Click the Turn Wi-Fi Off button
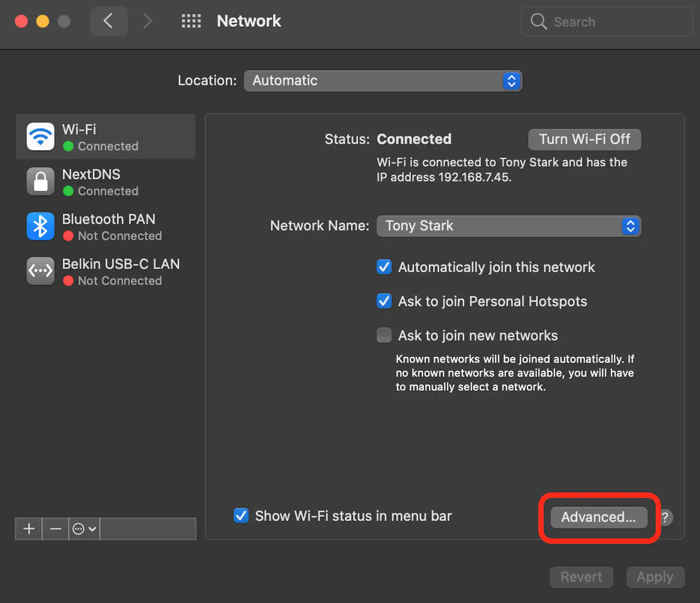Screen dimensions: 700x603 [x=584, y=139]
